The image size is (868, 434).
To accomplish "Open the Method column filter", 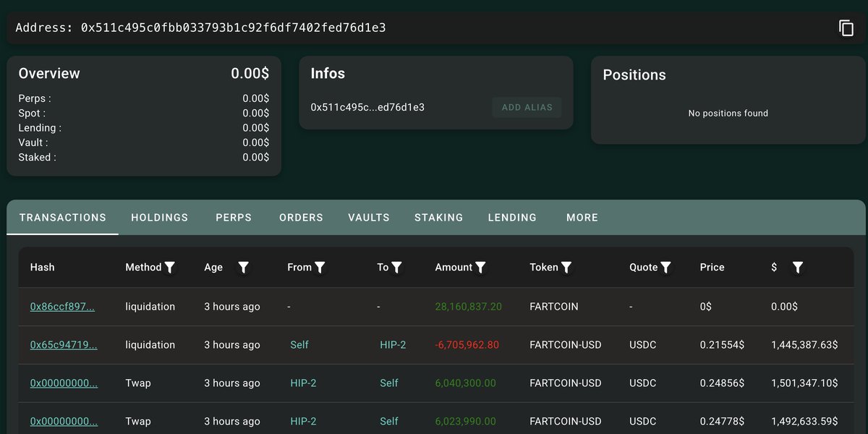I will click(x=170, y=268).
